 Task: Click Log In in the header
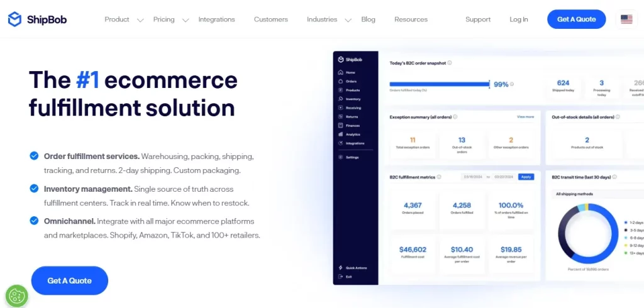519,19
